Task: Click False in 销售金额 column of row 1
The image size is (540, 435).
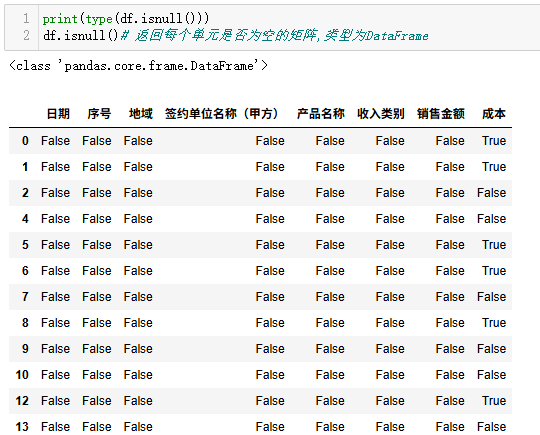Action: point(450,167)
